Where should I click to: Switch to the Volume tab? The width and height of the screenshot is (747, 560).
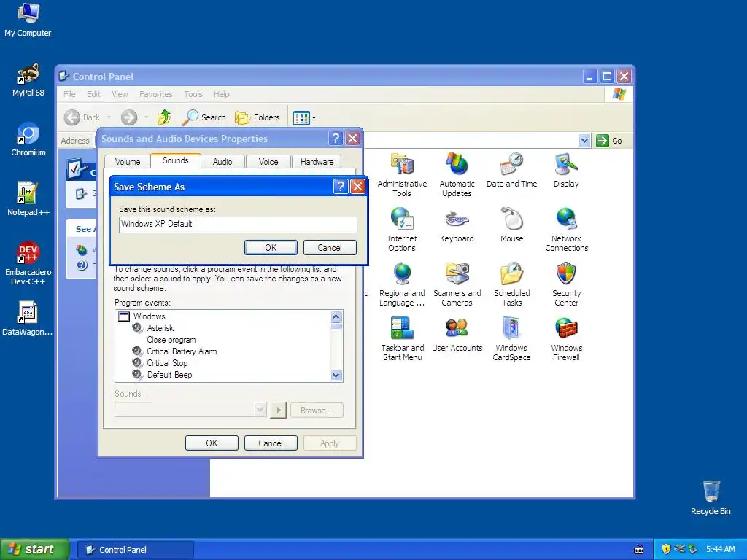128,161
